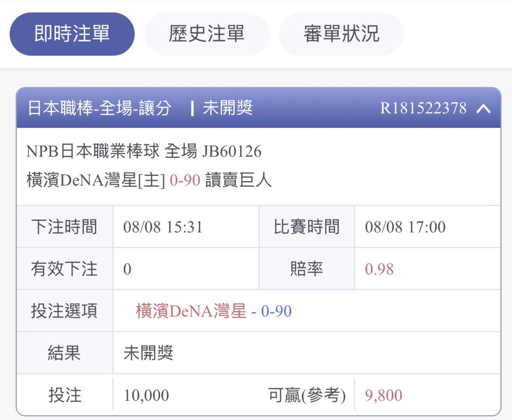Select the winnable amount 9,800
The height and width of the screenshot is (420, 512).
click(384, 395)
